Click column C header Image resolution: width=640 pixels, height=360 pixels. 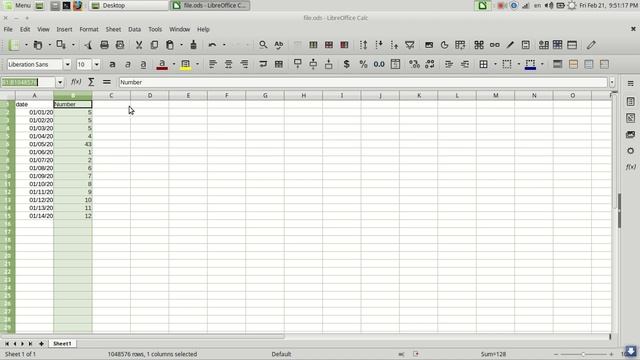111,96
